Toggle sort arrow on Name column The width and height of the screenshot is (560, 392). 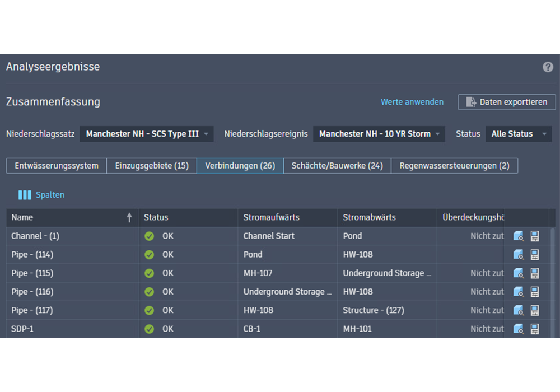(129, 217)
